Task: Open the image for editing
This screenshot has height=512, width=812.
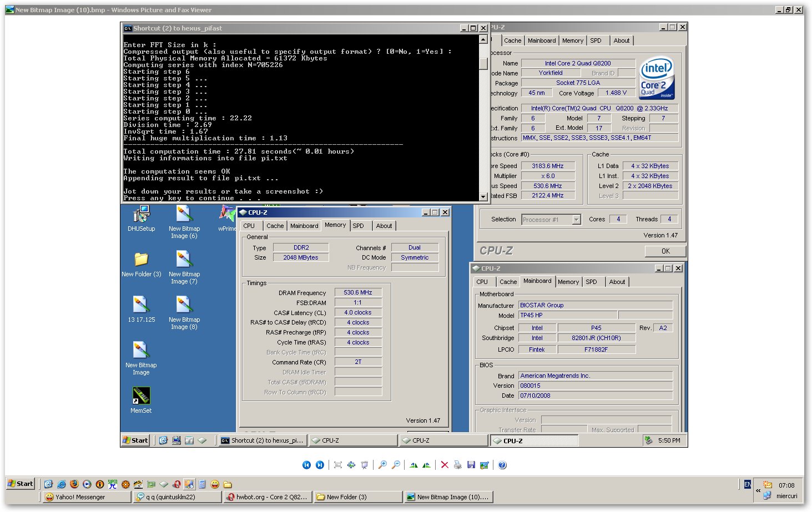Action: [485, 465]
